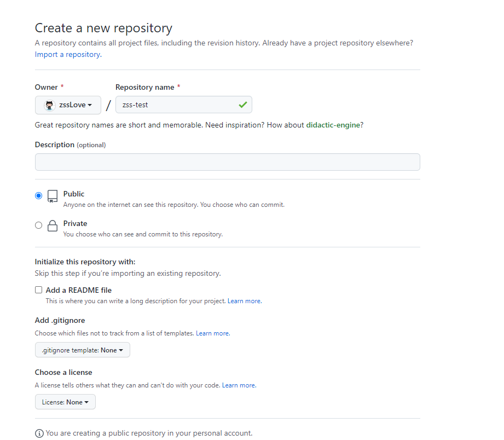Click Learn more link under Choose a license

click(239, 385)
